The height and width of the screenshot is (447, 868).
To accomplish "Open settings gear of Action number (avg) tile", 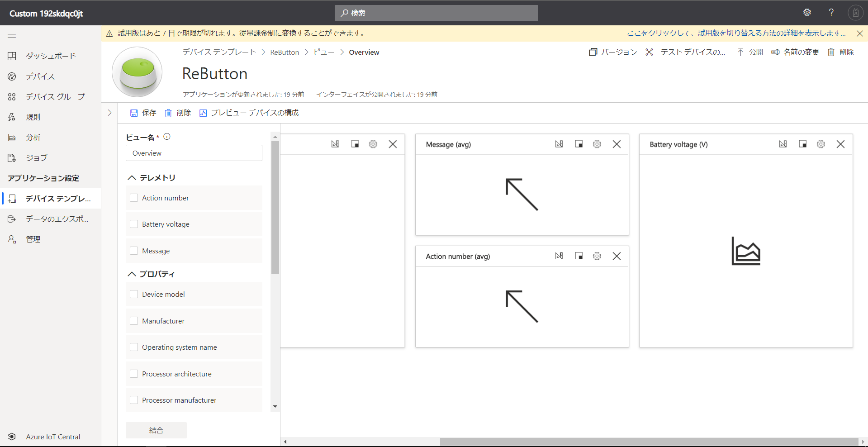I will pos(597,256).
